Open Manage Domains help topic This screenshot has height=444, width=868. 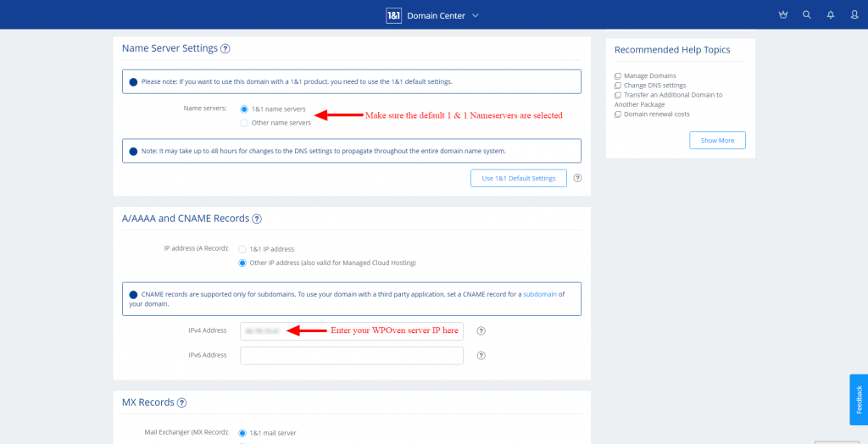(650, 76)
